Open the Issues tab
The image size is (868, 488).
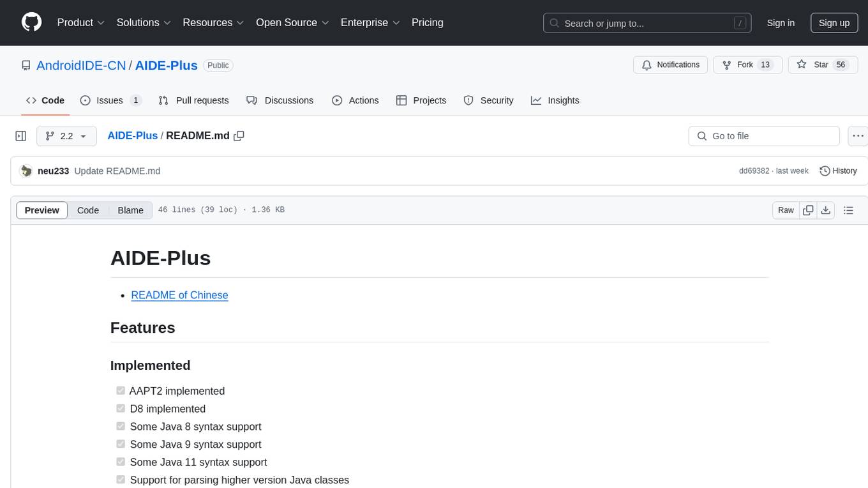click(110, 100)
